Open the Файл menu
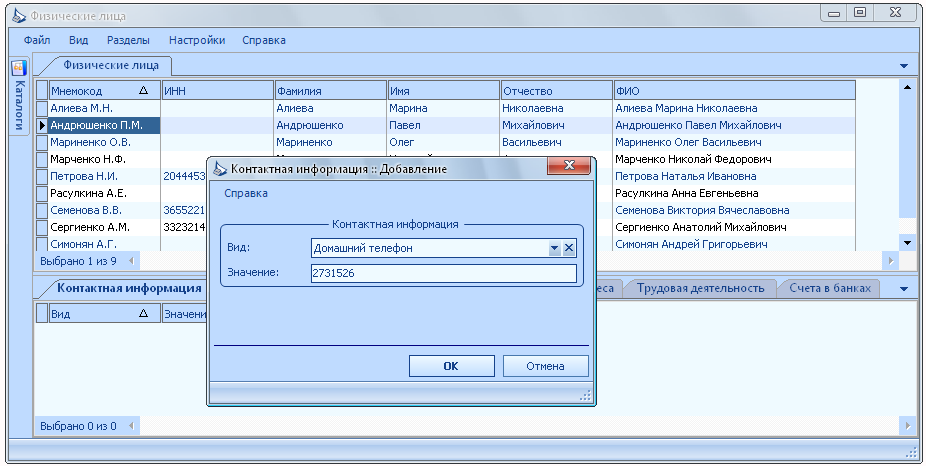The height and width of the screenshot is (466, 926). [37, 40]
